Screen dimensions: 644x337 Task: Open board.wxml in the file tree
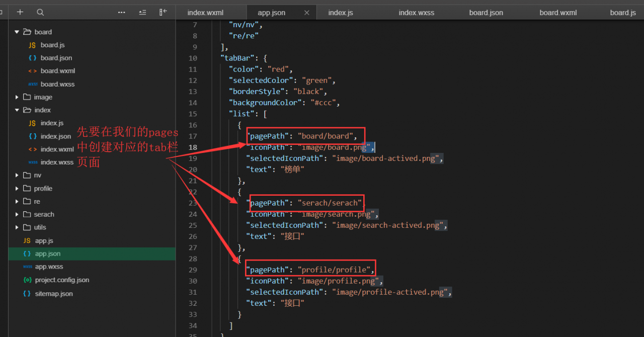58,71
